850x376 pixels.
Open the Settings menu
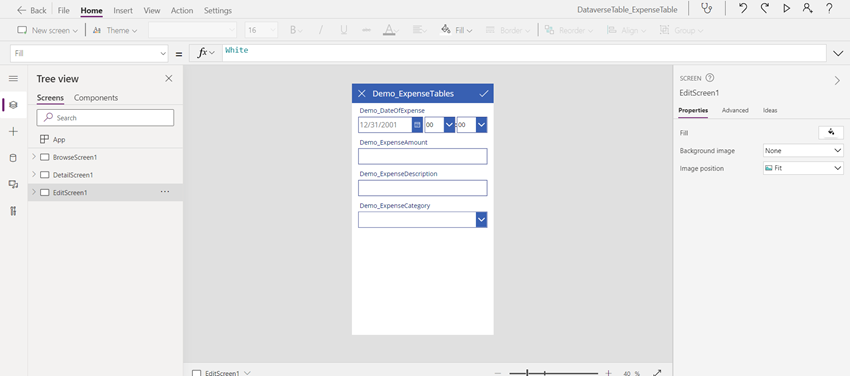pyautogui.click(x=218, y=10)
